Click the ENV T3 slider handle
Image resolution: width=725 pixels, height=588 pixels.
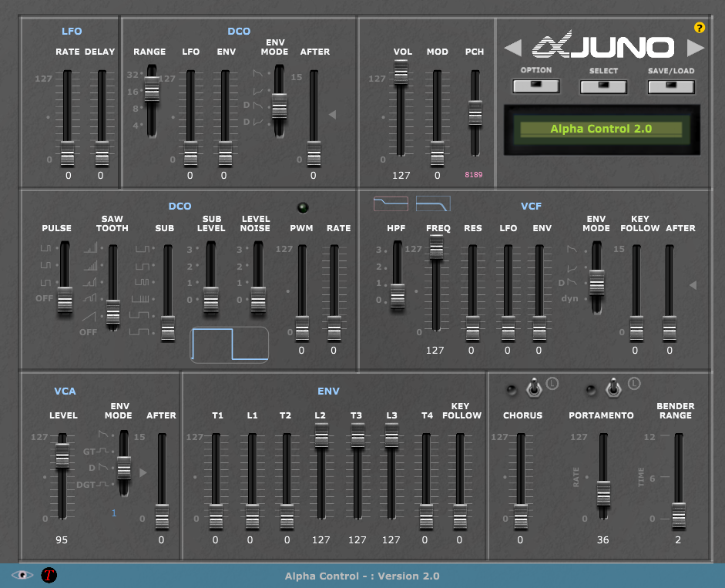[357, 435]
